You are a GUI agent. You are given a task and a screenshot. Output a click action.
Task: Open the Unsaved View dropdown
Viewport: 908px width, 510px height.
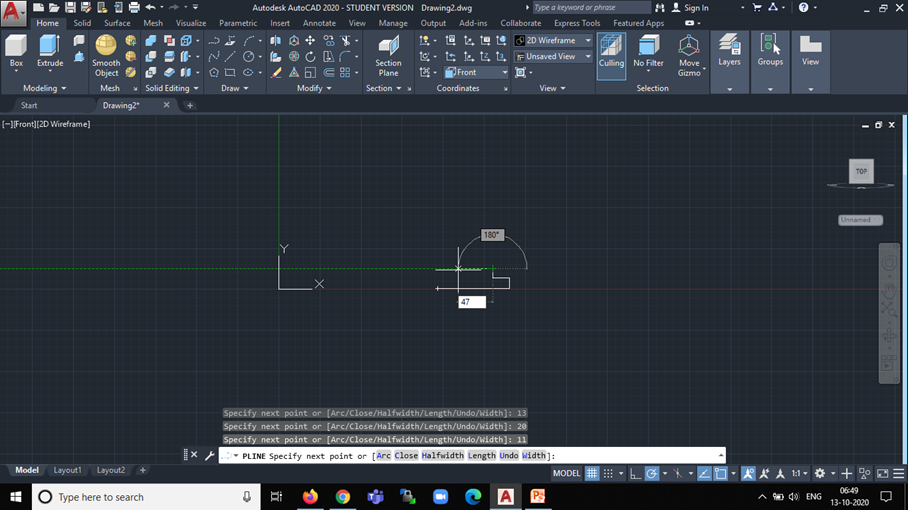tap(553, 57)
